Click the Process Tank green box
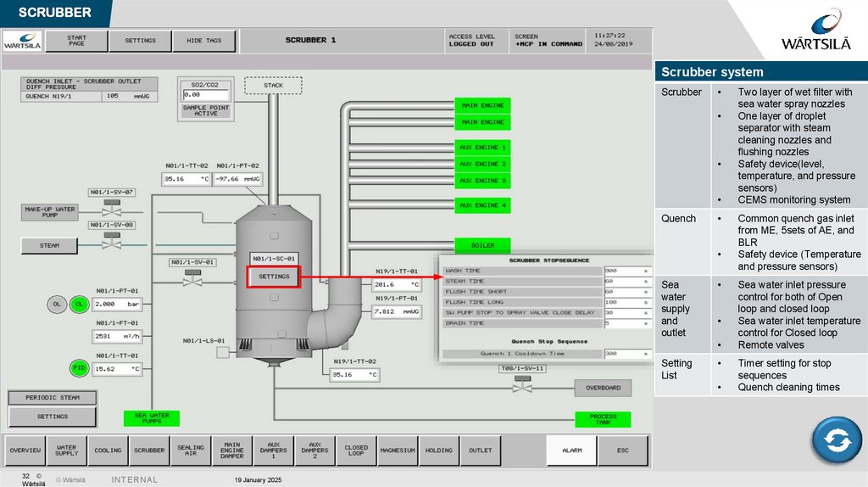The width and height of the screenshot is (868, 487). [x=603, y=419]
